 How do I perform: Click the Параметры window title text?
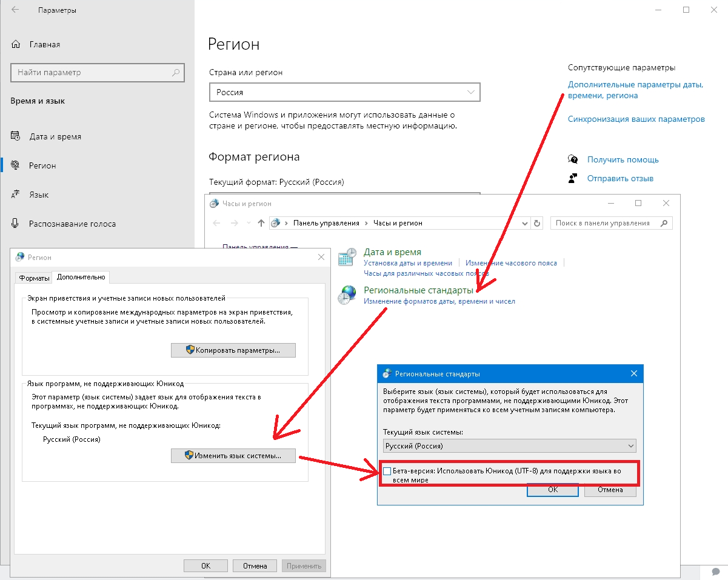click(57, 10)
